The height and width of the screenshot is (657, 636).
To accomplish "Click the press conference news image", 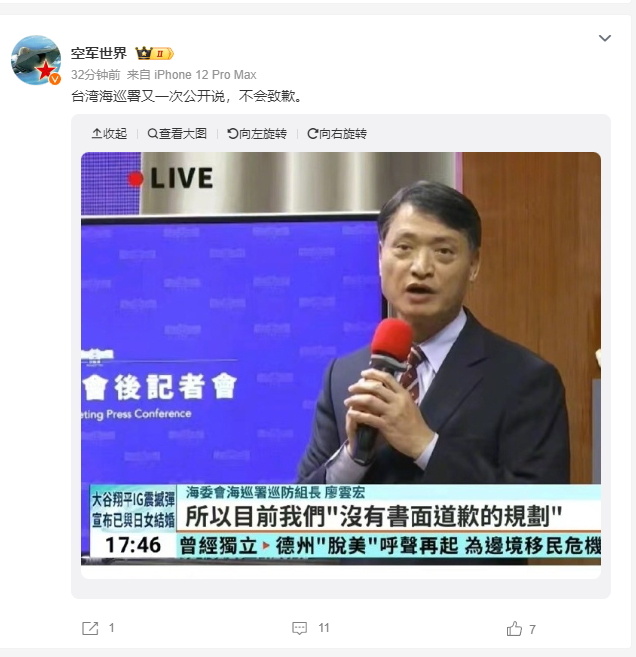I will [x=341, y=359].
